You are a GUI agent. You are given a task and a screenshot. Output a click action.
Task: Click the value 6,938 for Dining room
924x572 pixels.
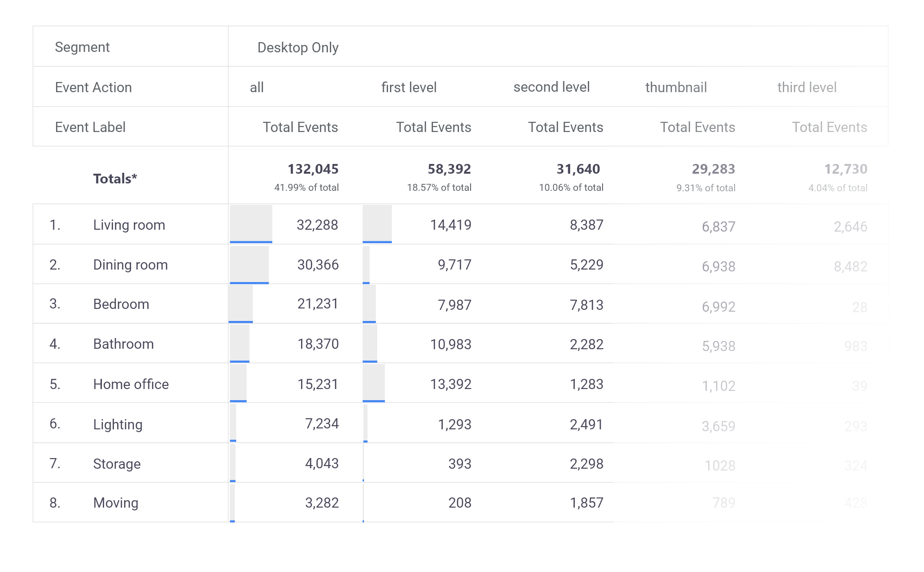point(718,266)
